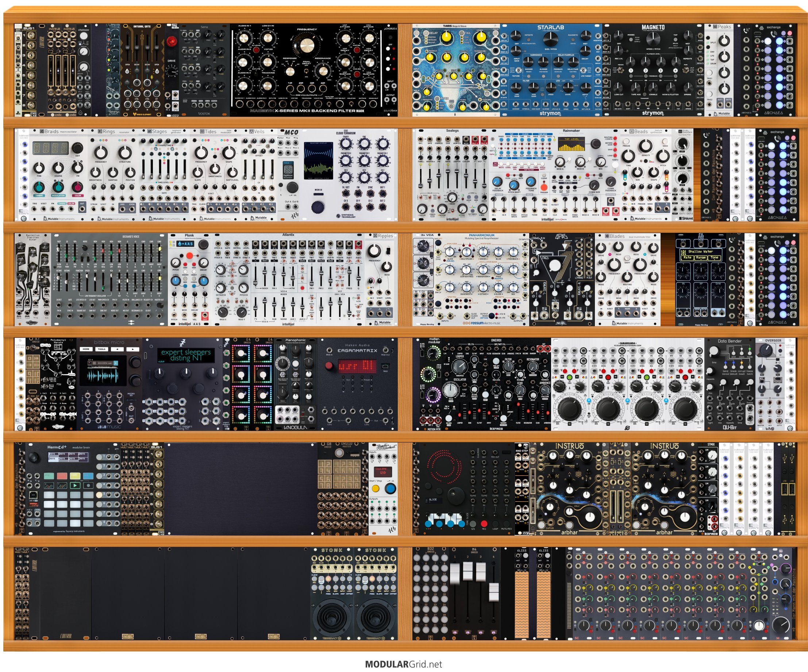The height and width of the screenshot is (672, 808).
Task: Click the bitbox micro right arrow button
Action: pos(133,349)
